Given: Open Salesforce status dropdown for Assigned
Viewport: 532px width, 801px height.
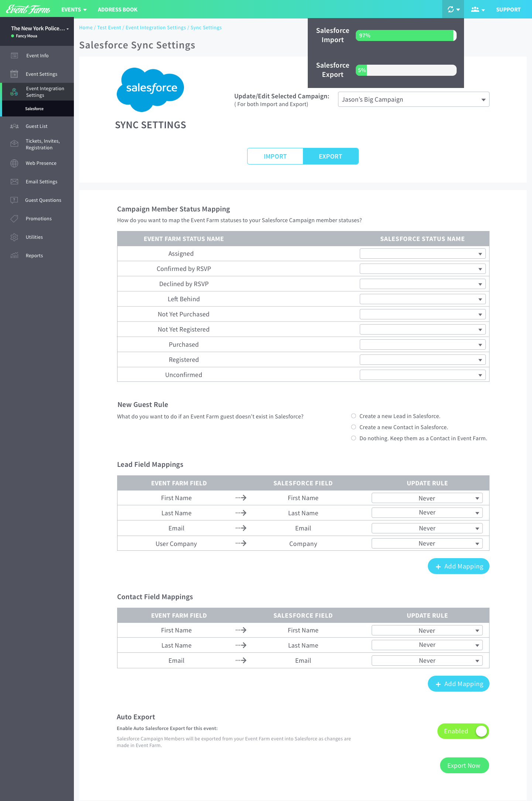Looking at the screenshot, I should [x=423, y=254].
